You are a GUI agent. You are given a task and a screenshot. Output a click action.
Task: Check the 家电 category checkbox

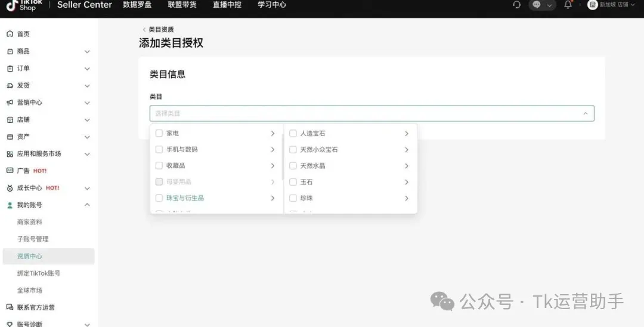point(159,134)
